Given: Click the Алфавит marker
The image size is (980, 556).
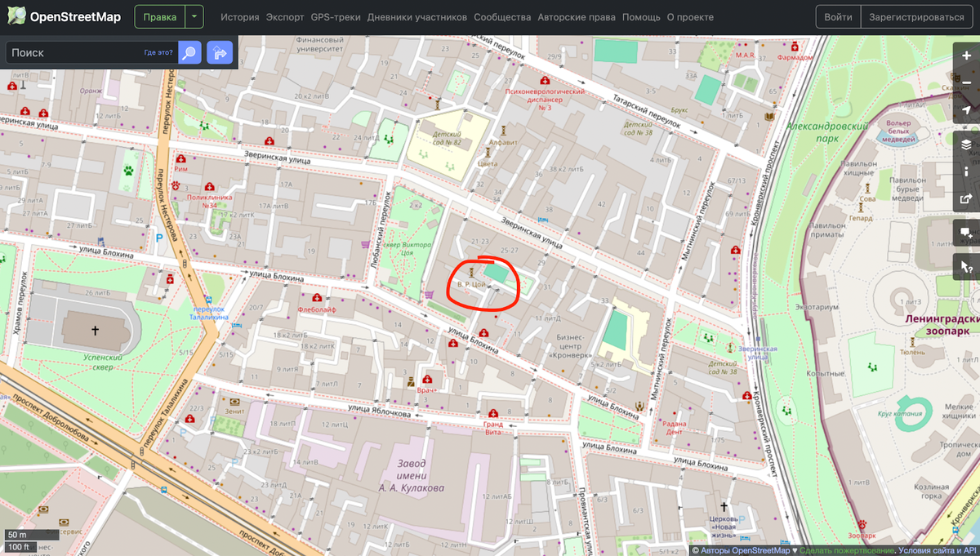Looking at the screenshot, I should [504, 130].
